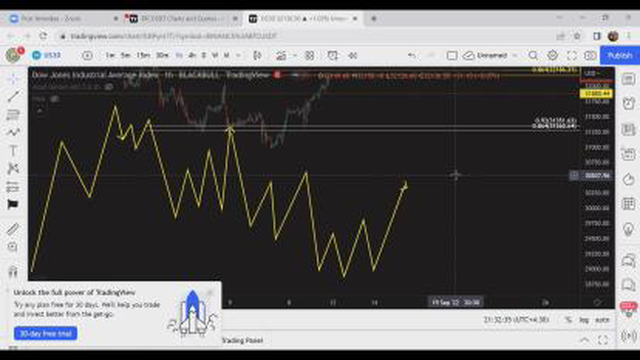Viewport: 640px width, 360px height.
Task: Open a new browser tab
Action: click(373, 18)
